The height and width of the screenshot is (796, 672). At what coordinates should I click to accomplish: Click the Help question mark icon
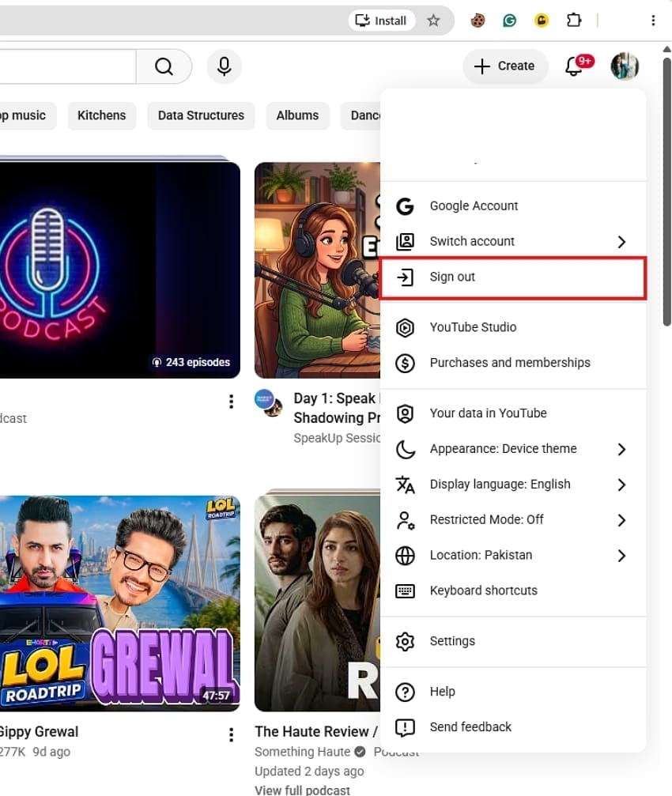pos(405,692)
